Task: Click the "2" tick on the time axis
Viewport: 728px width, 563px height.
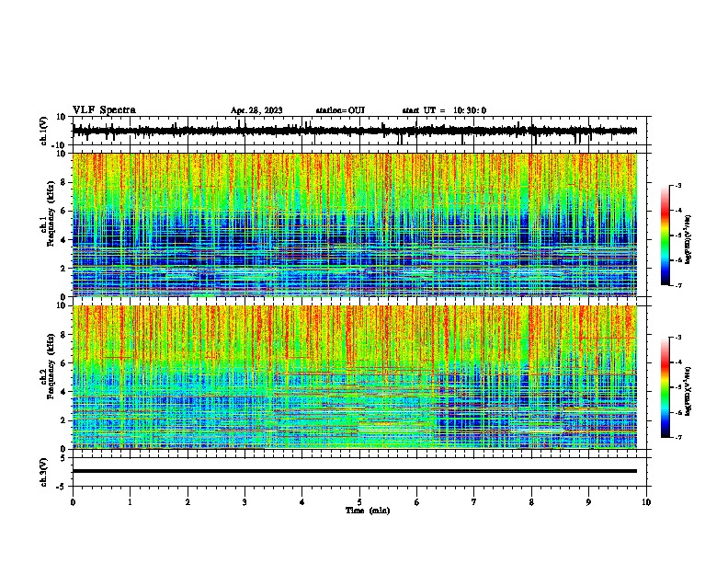Action: (188, 502)
